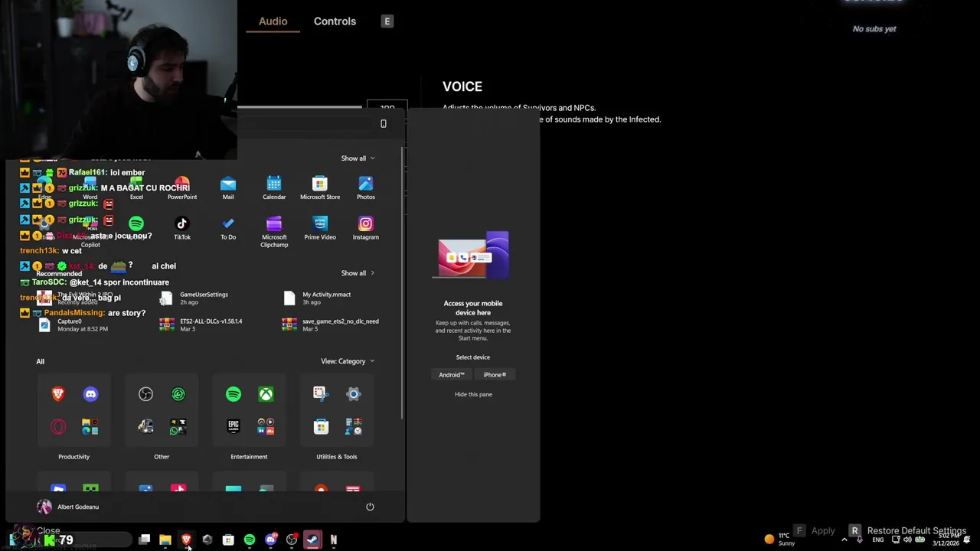The height and width of the screenshot is (551, 980).
Task: Click the voice volume slider bar
Action: tap(299, 108)
